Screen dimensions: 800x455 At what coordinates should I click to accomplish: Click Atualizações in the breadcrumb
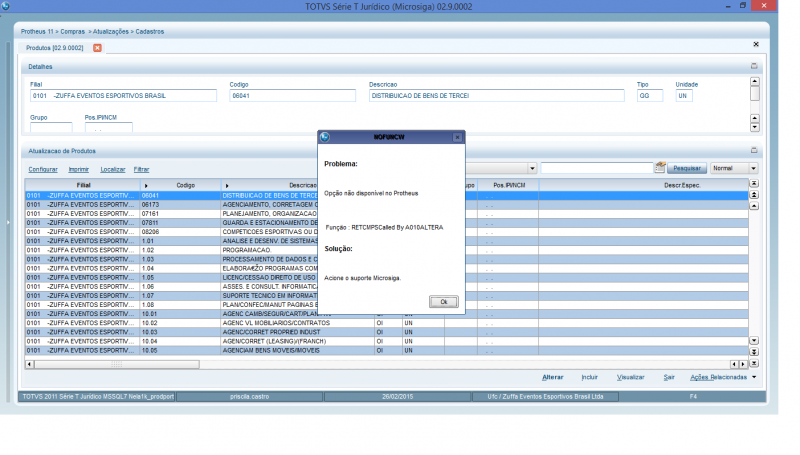pos(111,32)
